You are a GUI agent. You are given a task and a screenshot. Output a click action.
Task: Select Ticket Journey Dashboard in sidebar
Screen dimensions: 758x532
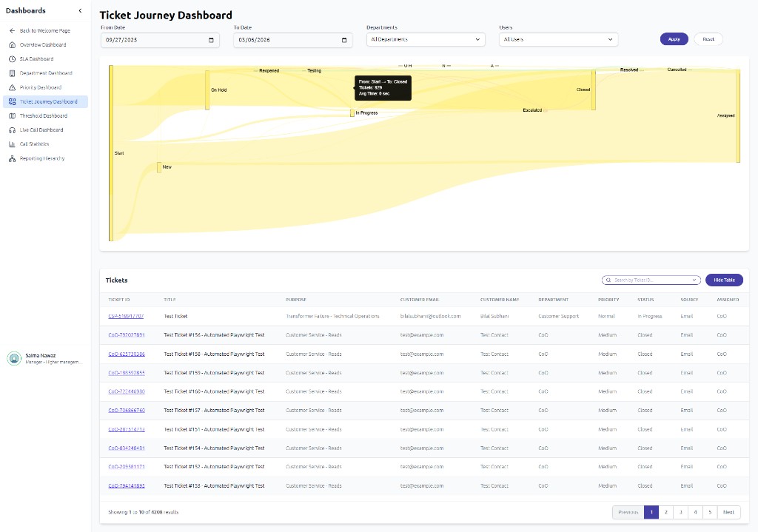click(48, 102)
